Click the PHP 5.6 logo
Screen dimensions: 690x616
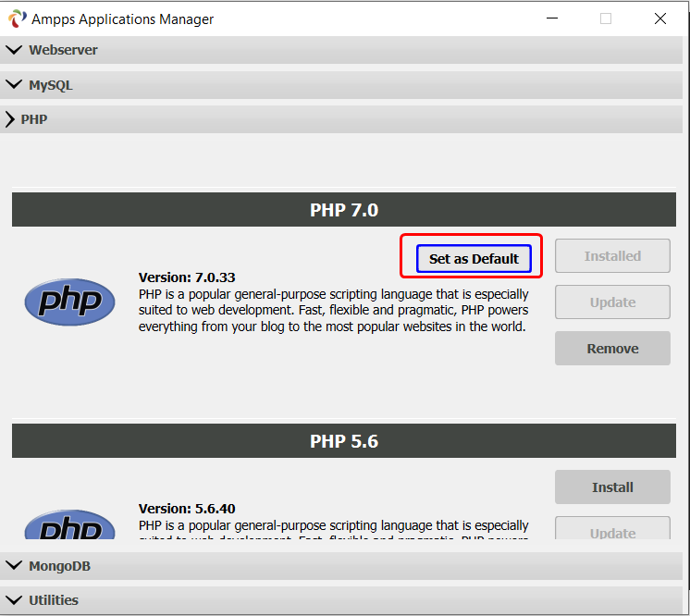[x=70, y=524]
